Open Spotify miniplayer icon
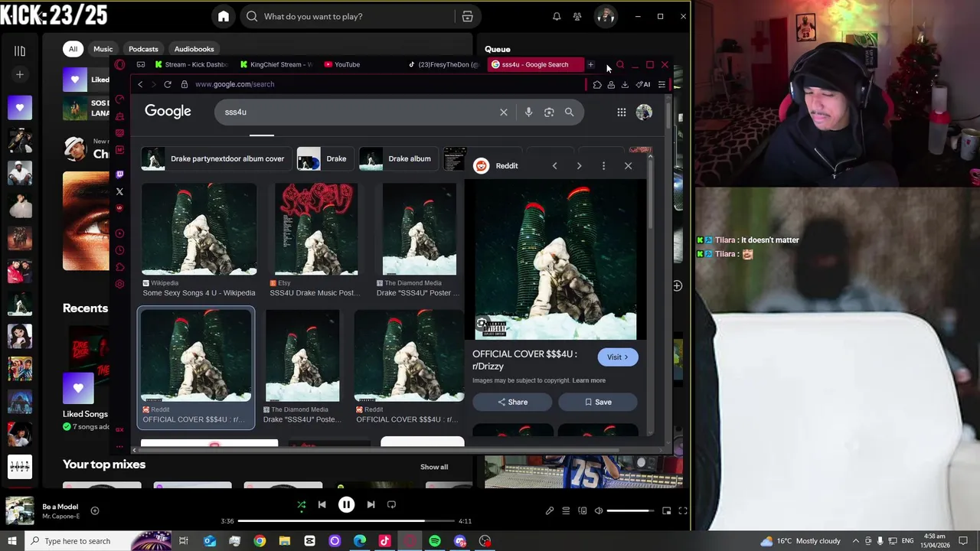Image resolution: width=980 pixels, height=551 pixels. tap(666, 510)
